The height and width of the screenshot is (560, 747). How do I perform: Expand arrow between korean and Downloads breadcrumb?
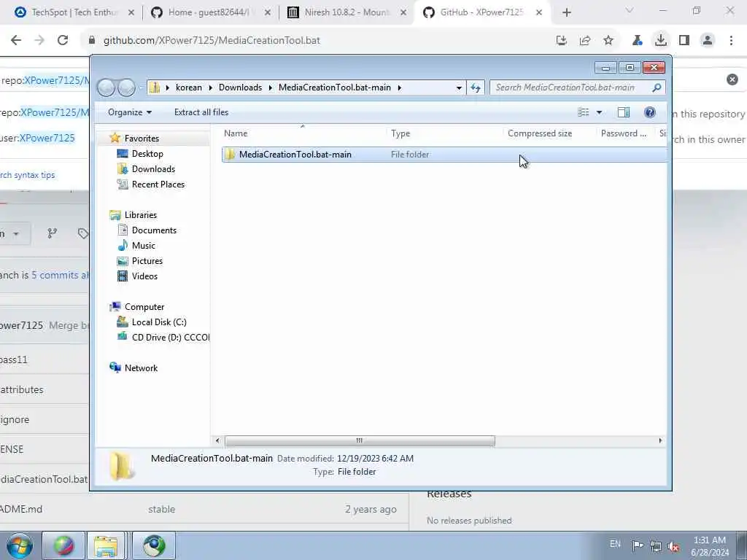point(211,87)
